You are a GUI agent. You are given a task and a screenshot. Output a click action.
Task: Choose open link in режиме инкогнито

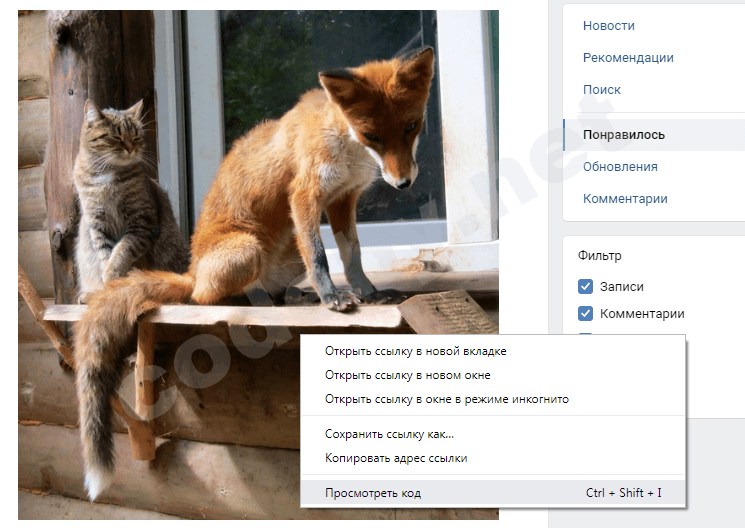[493, 399]
